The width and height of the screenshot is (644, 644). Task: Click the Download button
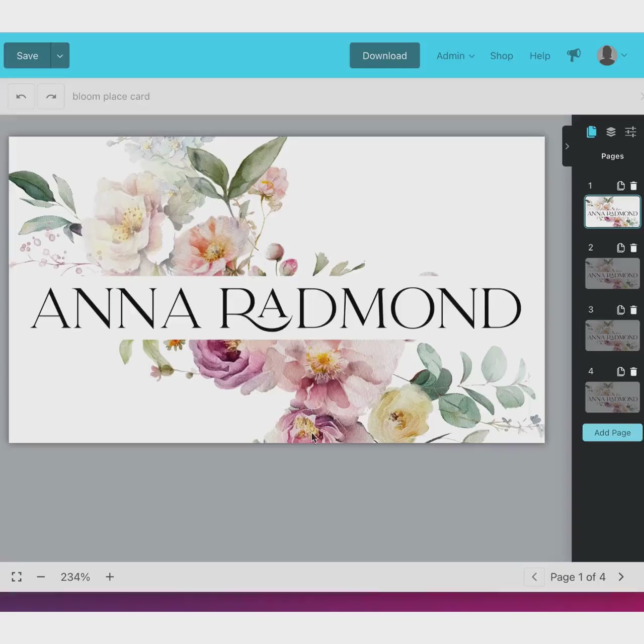384,55
